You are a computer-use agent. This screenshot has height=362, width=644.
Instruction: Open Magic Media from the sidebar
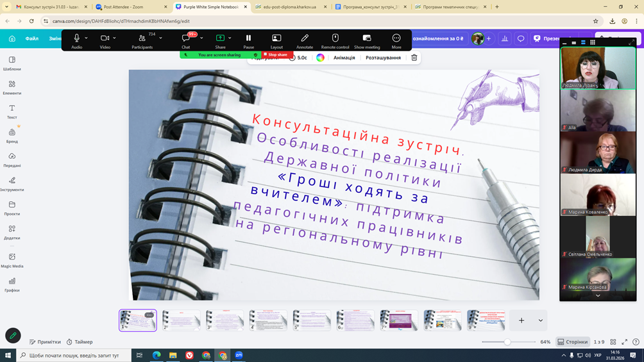click(12, 259)
